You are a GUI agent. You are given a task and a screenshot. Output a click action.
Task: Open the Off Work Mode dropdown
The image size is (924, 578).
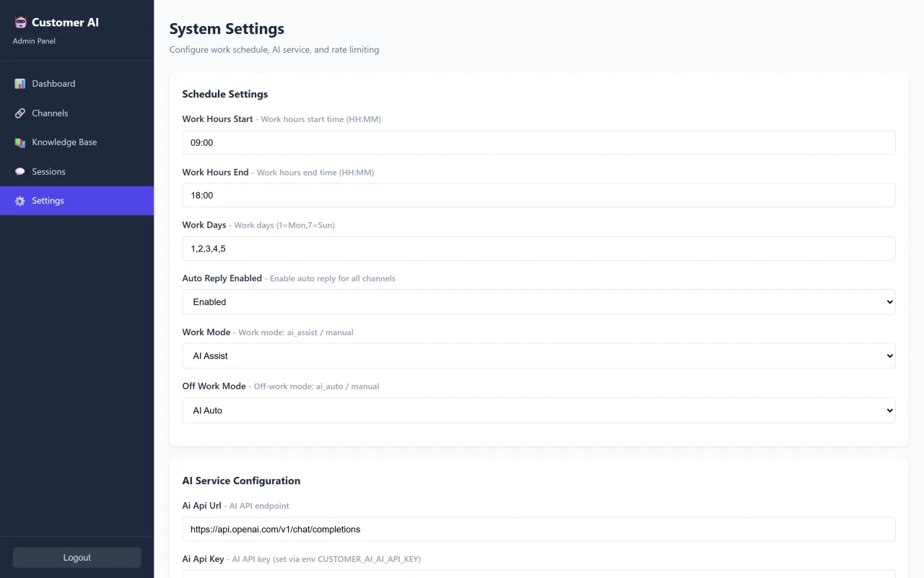point(539,410)
